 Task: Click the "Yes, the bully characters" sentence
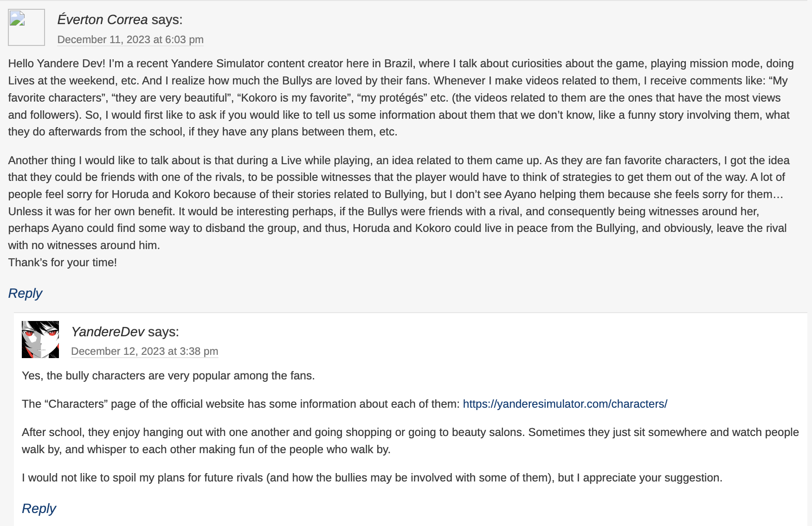click(168, 376)
